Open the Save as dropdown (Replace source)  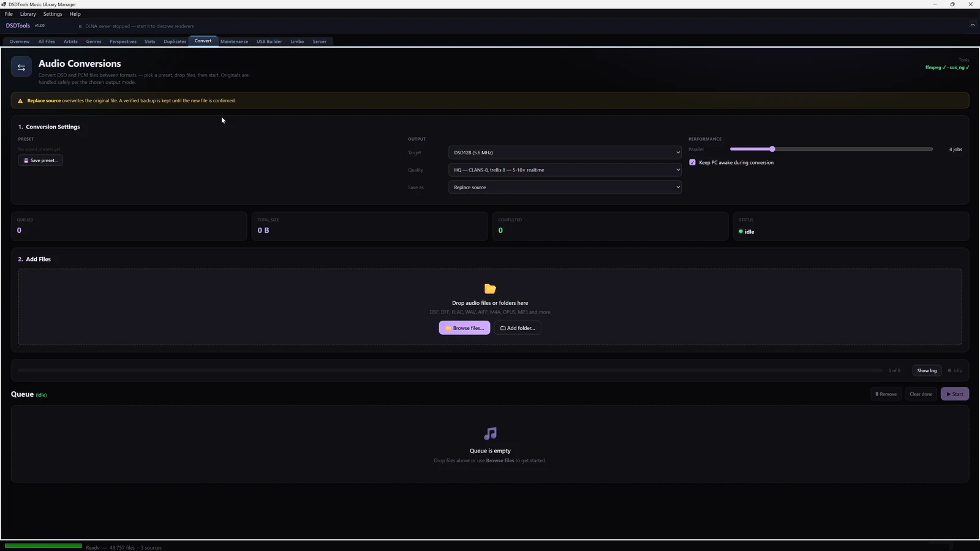pyautogui.click(x=565, y=187)
